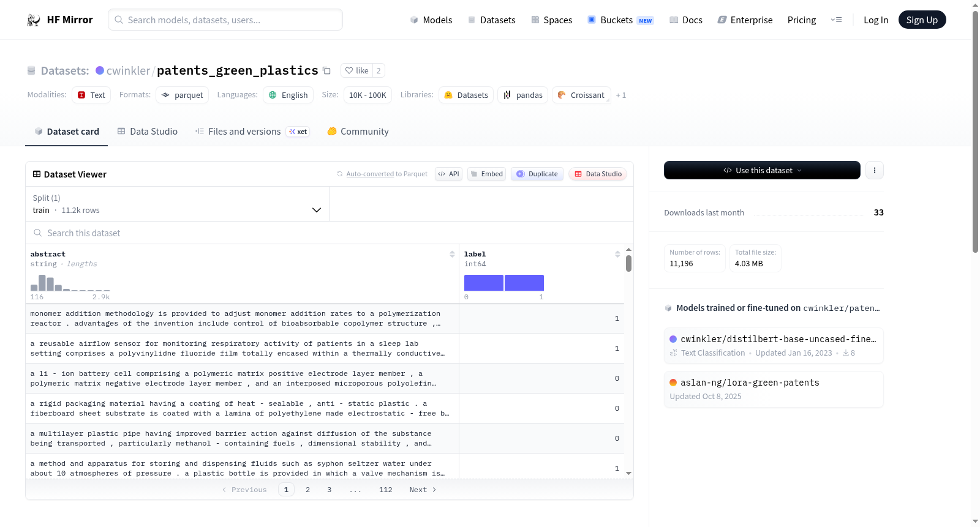This screenshot has height=527, width=980.
Task: Open Data Studio from the viewer header
Action: 598,174
